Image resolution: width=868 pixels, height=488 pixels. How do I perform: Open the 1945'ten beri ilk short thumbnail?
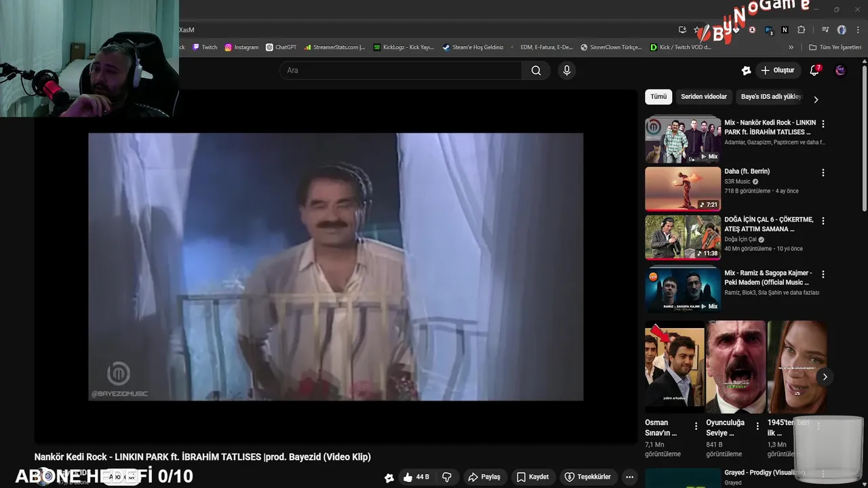(797, 367)
